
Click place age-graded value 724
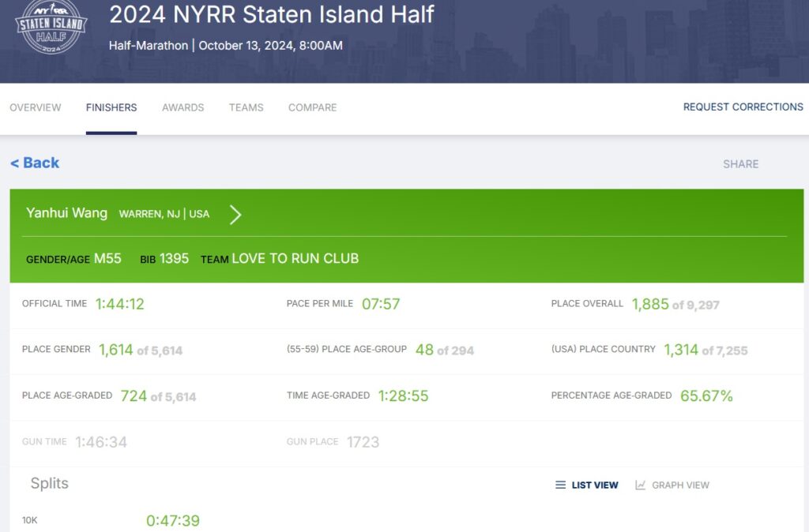[x=134, y=396]
